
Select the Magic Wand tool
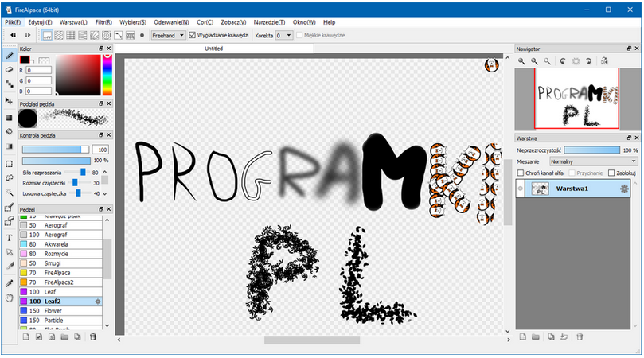tap(9, 193)
